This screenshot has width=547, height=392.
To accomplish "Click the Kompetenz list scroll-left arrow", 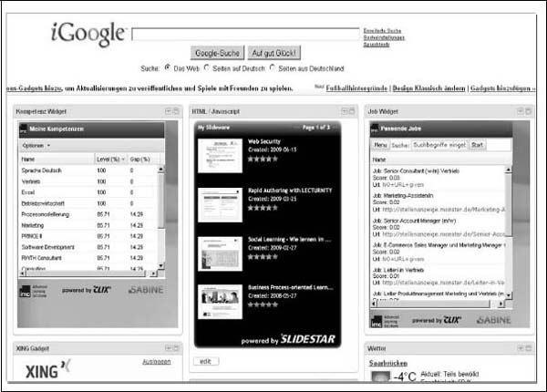I will pyautogui.click(x=22, y=273).
